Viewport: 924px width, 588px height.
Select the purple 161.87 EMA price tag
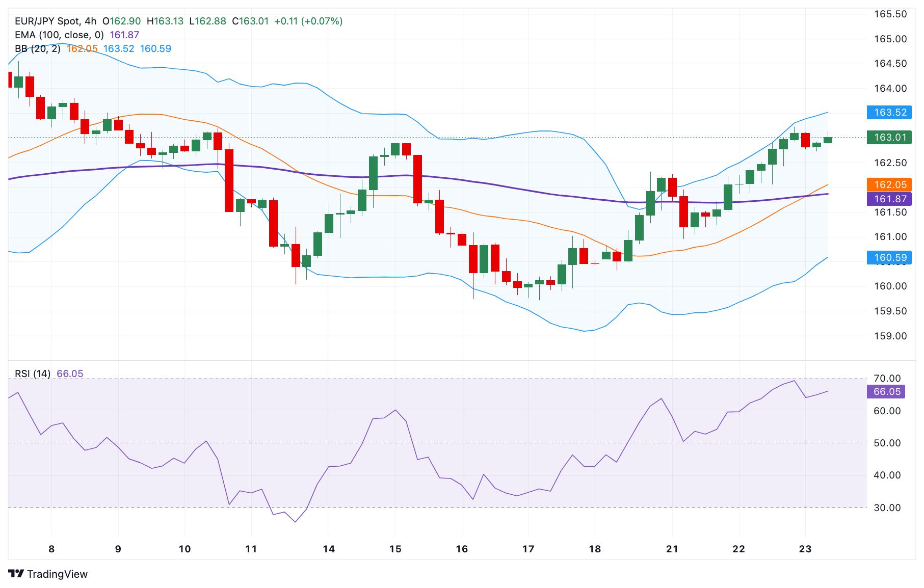[x=889, y=199]
